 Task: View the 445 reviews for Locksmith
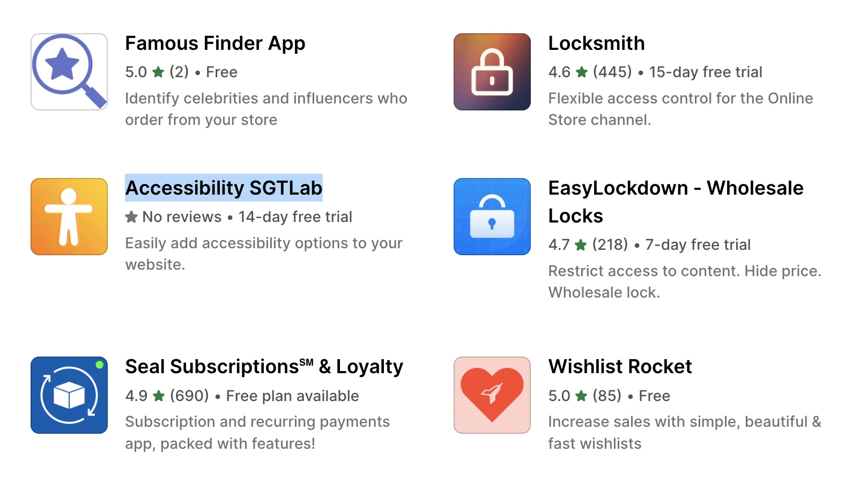coord(613,72)
